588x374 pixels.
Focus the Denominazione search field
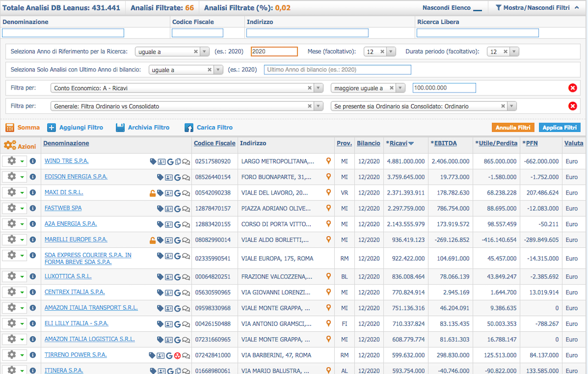click(63, 33)
